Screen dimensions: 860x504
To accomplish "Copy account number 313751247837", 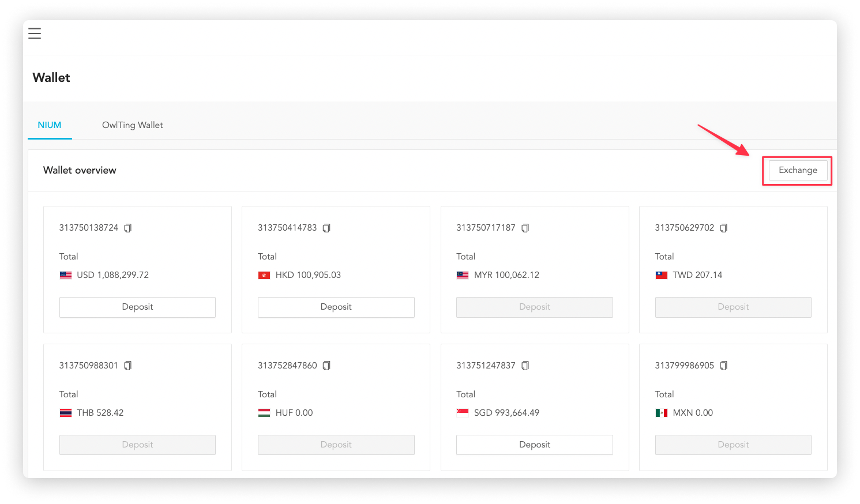I will (525, 366).
